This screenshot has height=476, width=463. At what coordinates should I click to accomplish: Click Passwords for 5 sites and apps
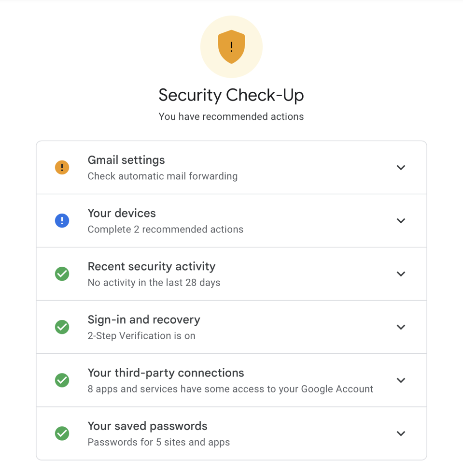click(x=159, y=442)
